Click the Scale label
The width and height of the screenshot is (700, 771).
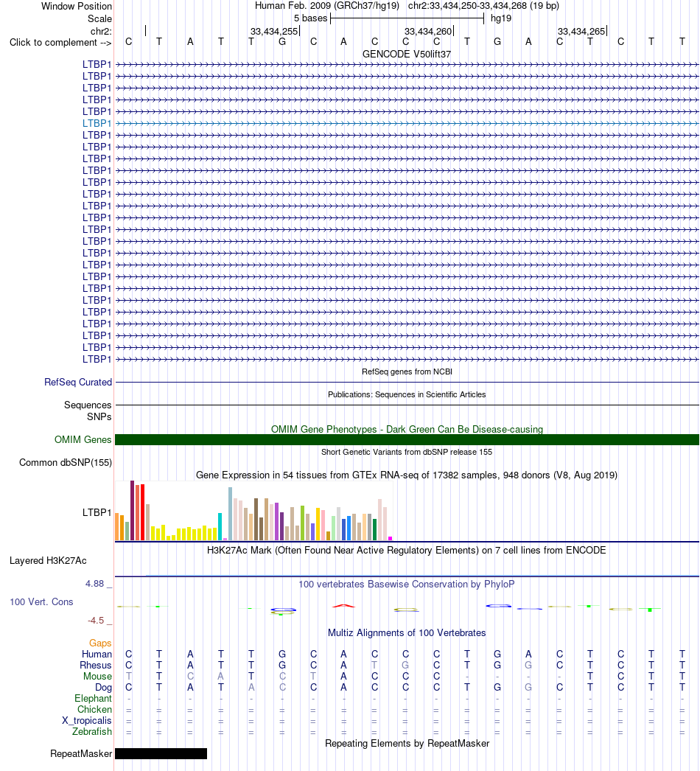pyautogui.click(x=99, y=18)
